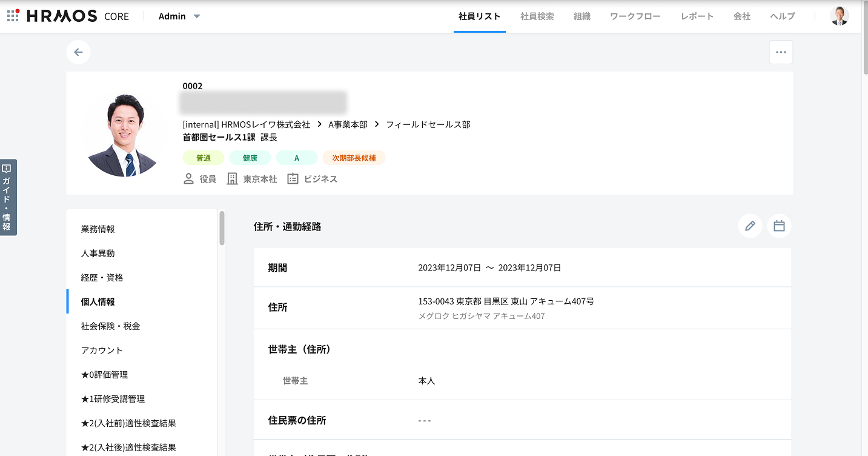Click the 首都圏セールス1課 department name
The image size is (868, 456).
(219, 137)
